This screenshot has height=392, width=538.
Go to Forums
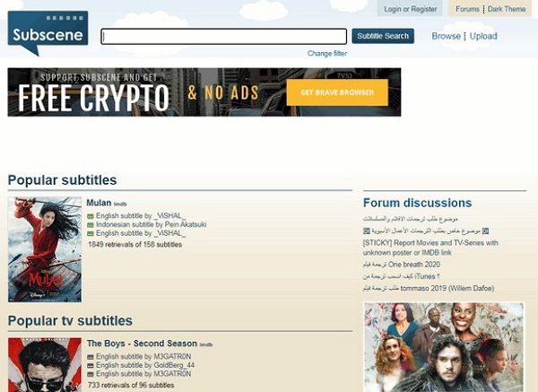(x=467, y=9)
